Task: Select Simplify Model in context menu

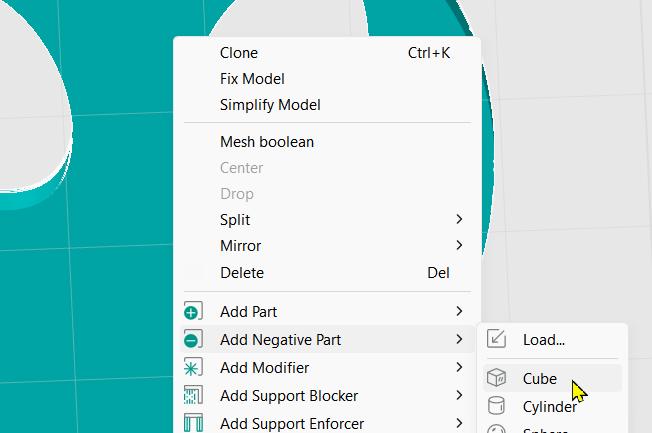Action: pyautogui.click(x=270, y=105)
